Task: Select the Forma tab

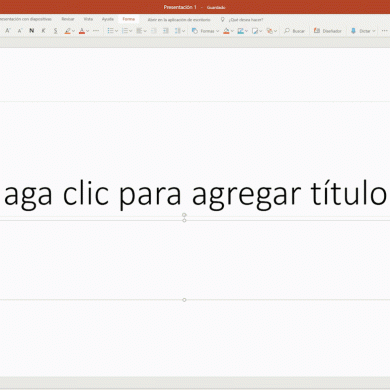Action: coord(129,19)
